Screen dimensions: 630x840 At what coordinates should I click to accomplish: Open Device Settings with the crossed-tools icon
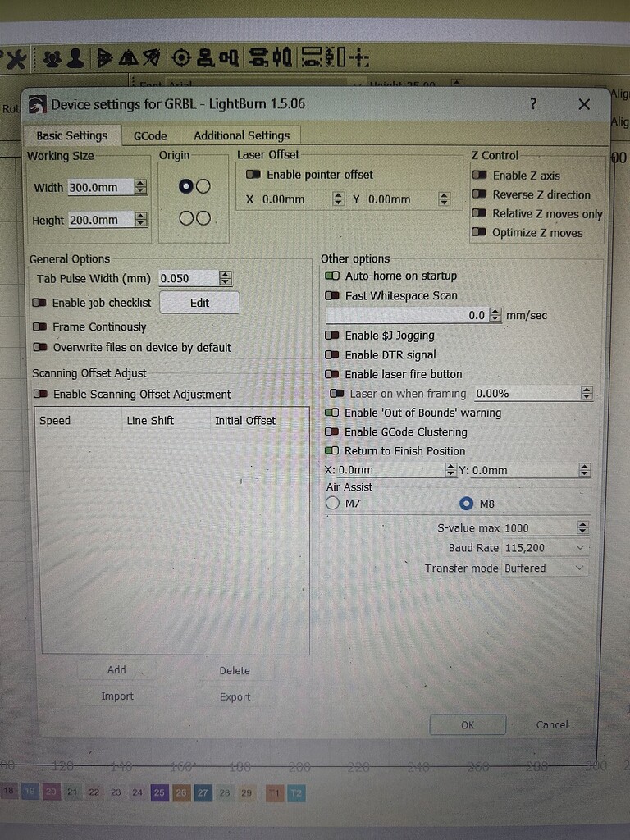click(x=15, y=58)
